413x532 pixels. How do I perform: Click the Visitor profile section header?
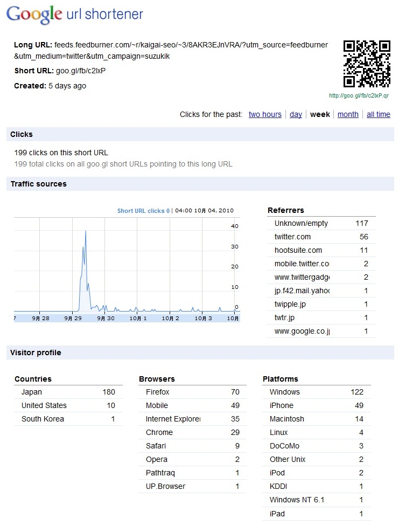point(200,353)
